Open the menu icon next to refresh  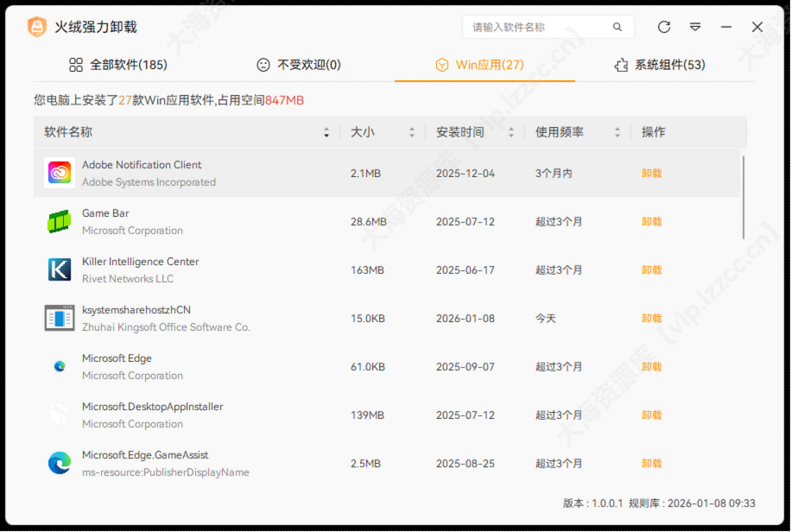point(695,27)
